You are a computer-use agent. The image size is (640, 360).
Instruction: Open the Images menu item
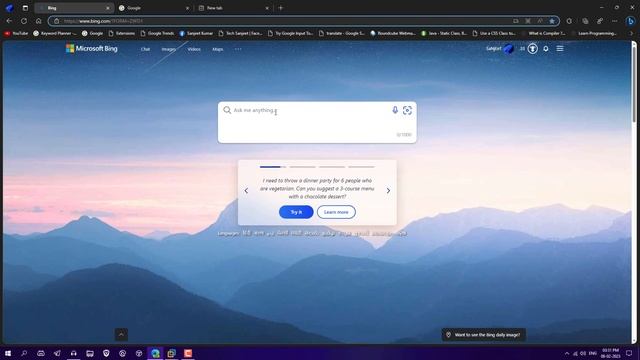[x=169, y=49]
